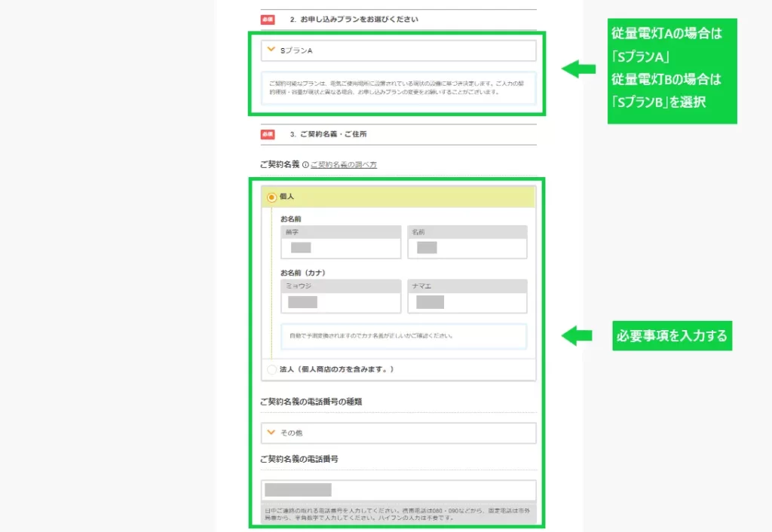Open the SプランA plan dropdown
Image resolution: width=772 pixels, height=532 pixels.
(x=398, y=50)
